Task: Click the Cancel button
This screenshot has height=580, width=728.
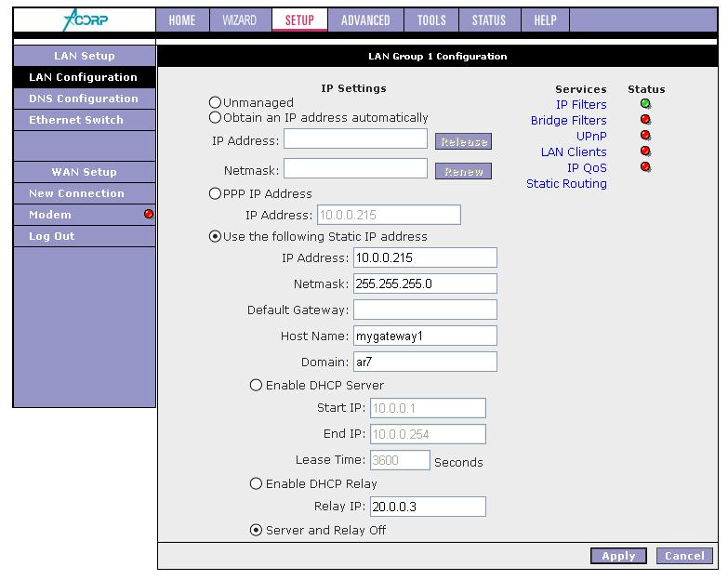Action: point(684,556)
